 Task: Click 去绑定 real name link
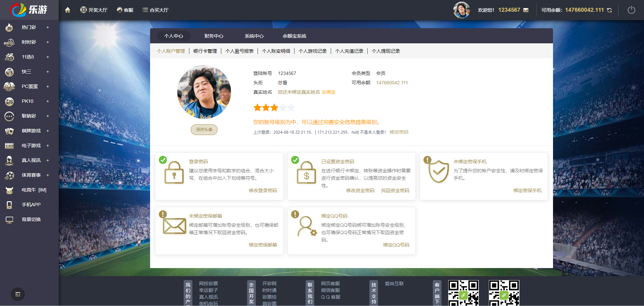tap(328, 92)
